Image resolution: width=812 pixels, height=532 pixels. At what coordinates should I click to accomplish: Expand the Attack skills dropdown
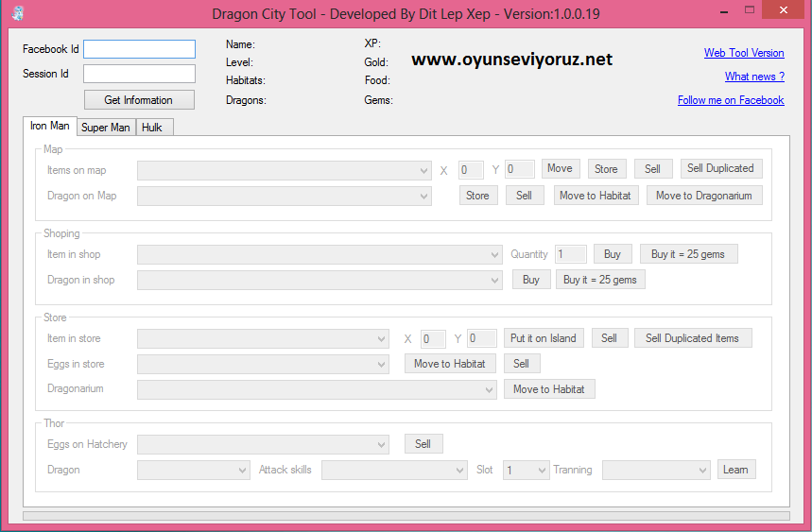(394, 471)
